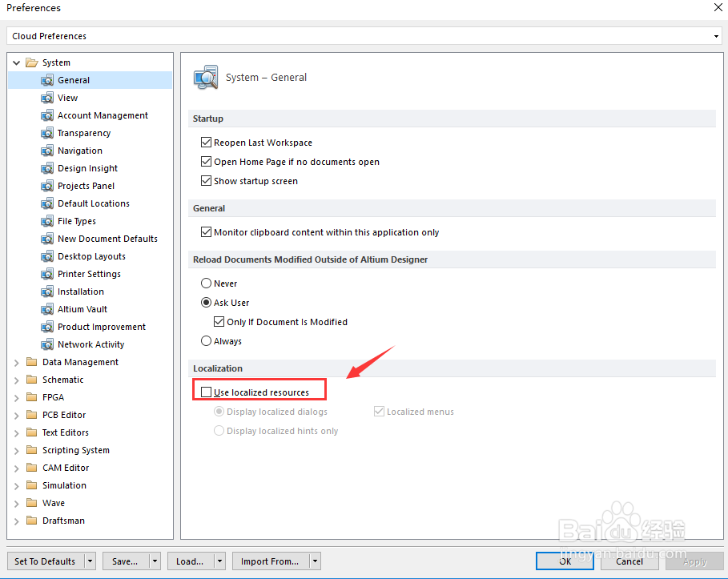Disable Show startup screen checkbox

(206, 181)
